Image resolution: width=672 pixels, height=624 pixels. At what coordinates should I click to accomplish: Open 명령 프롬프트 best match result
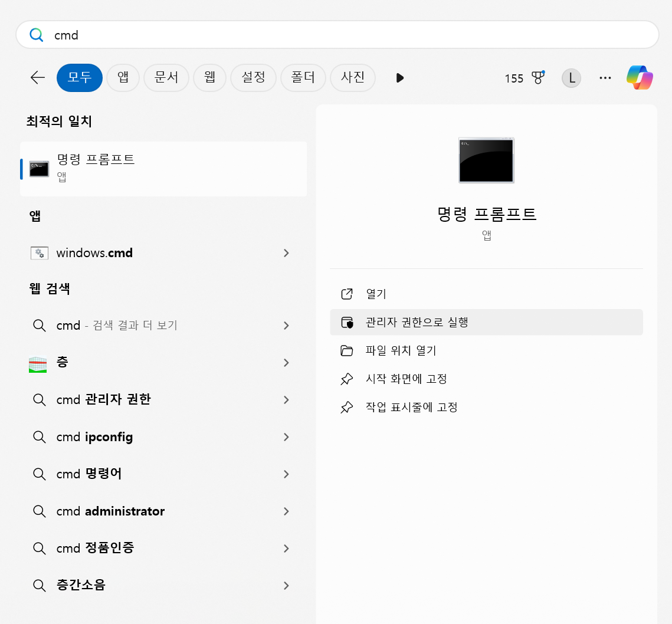(x=163, y=169)
